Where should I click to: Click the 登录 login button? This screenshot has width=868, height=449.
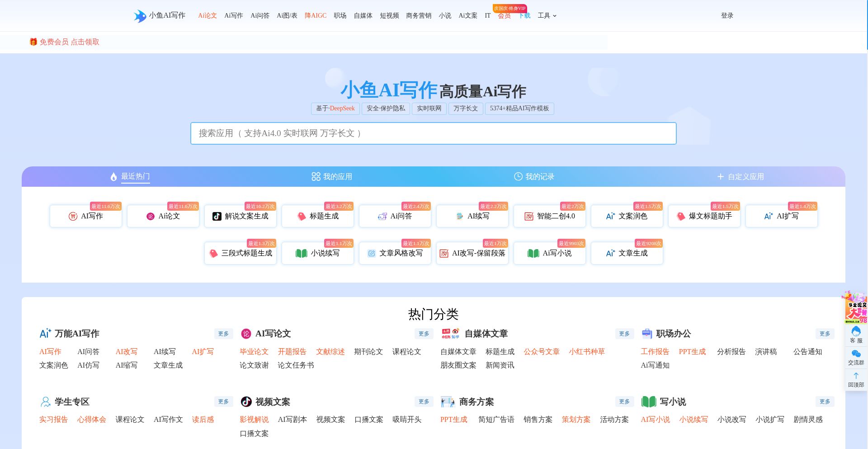click(x=727, y=15)
